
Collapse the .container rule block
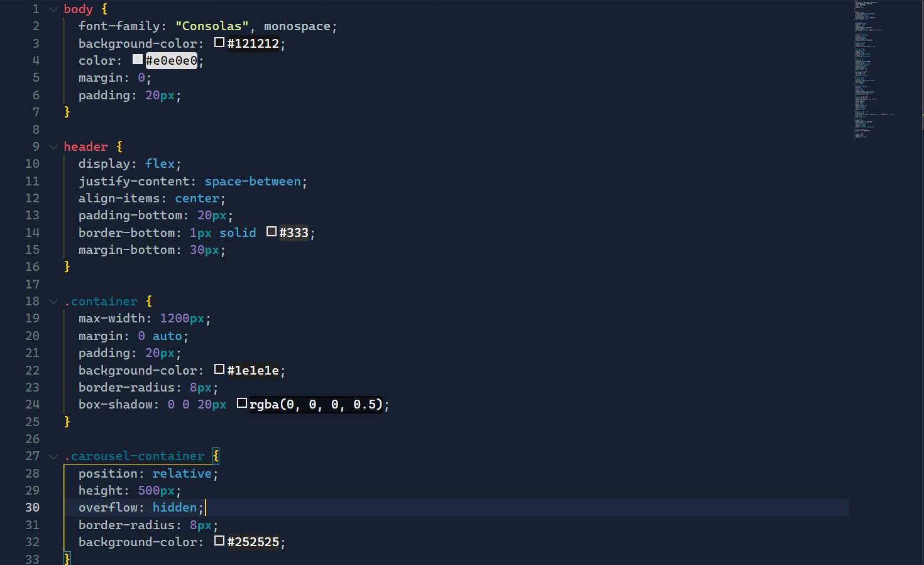[53, 301]
